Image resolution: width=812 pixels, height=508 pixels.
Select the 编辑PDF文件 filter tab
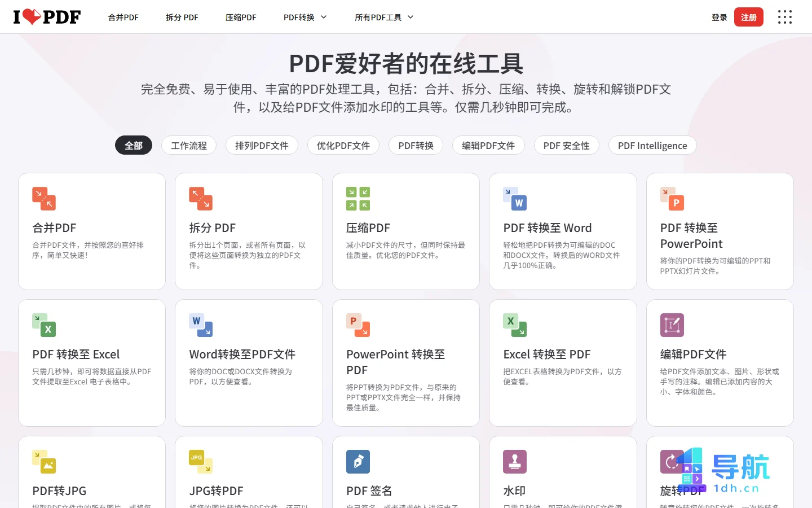pyautogui.click(x=488, y=146)
